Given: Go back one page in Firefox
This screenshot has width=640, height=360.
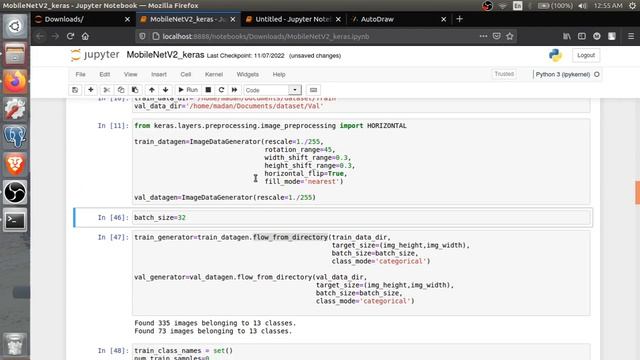Looking at the screenshot, I should (40, 36).
